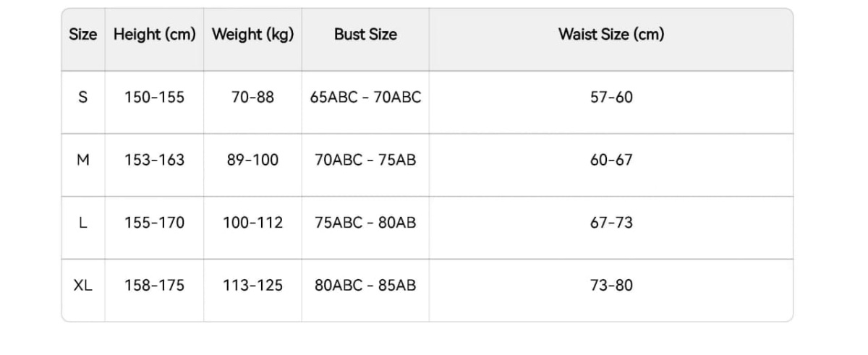Select height cell 153-163
The image size is (868, 355).
pos(154,160)
